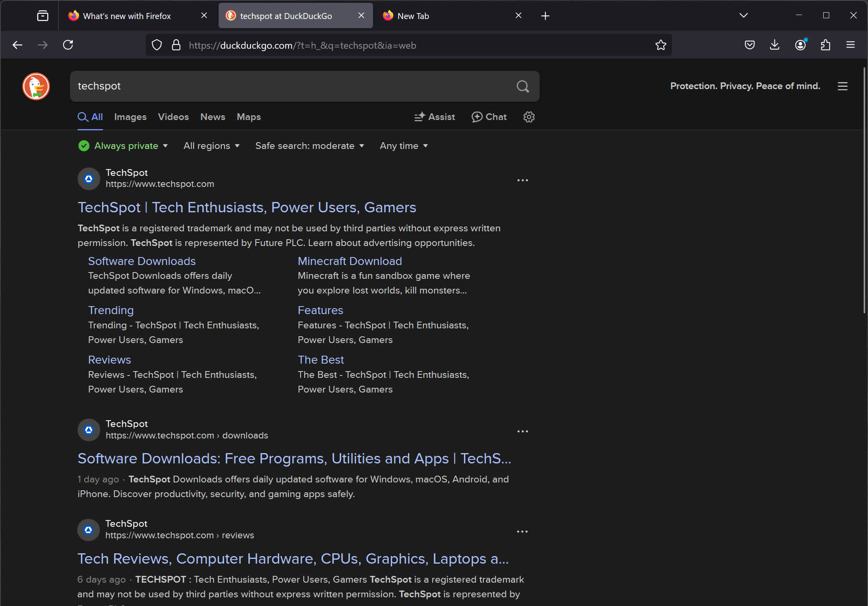This screenshot has height=606, width=868.
Task: Open 'TechSpot | Tech Enthusiasts, Power Users, Gamers' result
Action: click(247, 208)
